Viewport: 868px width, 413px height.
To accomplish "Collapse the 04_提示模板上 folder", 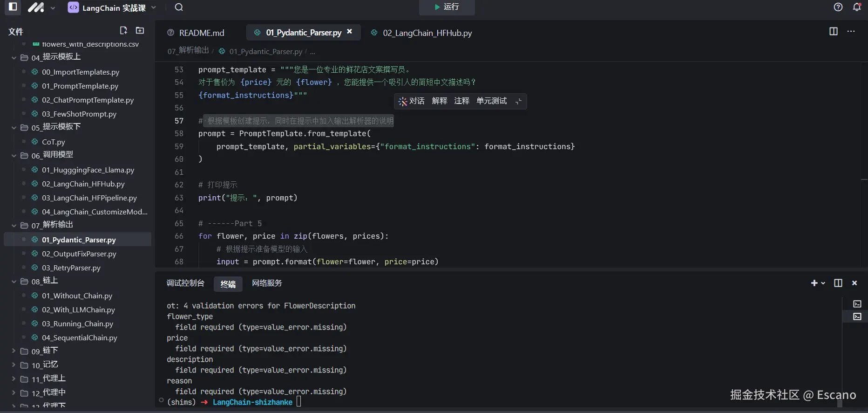I will coord(14,57).
